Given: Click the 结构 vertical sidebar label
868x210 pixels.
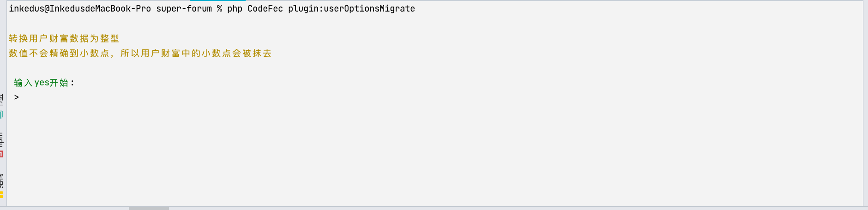Looking at the screenshot, I should pyautogui.click(x=1, y=180).
